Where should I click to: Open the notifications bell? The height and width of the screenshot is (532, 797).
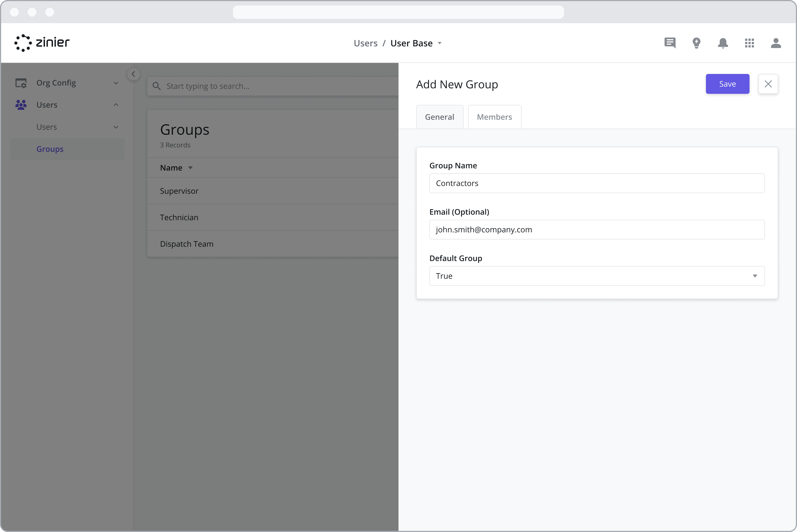point(723,43)
